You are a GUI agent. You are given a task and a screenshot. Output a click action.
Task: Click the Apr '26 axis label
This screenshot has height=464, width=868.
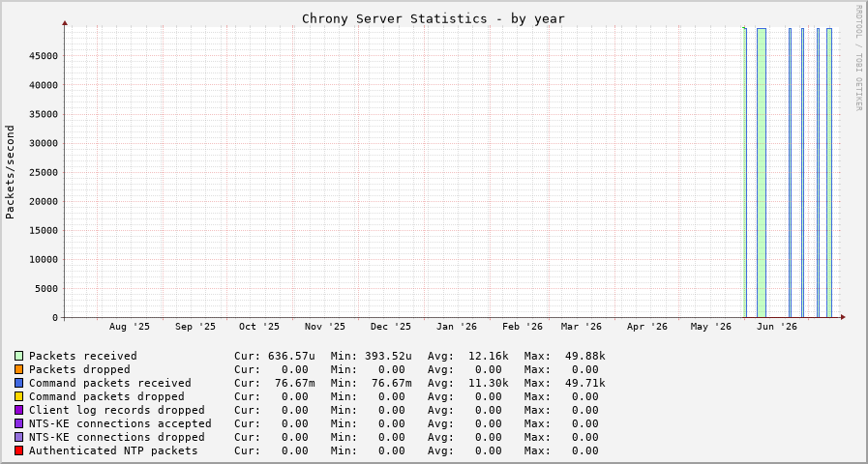click(647, 327)
